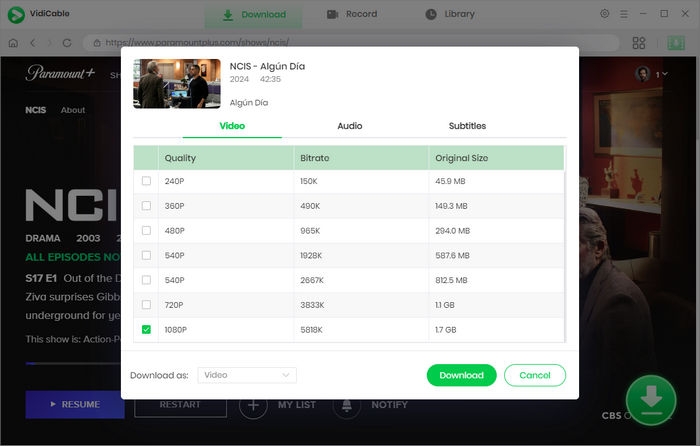Click the MY LIST label
Image resolution: width=700 pixels, height=446 pixels.
pos(297,404)
